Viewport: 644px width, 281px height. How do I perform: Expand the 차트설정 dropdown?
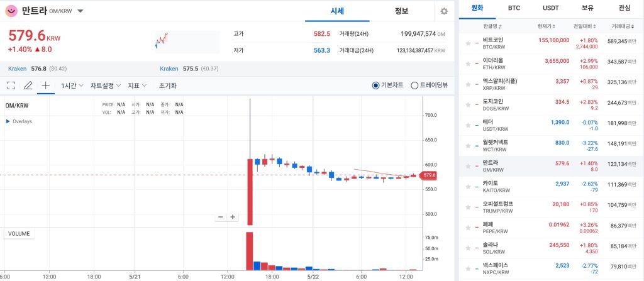pyautogui.click(x=105, y=85)
